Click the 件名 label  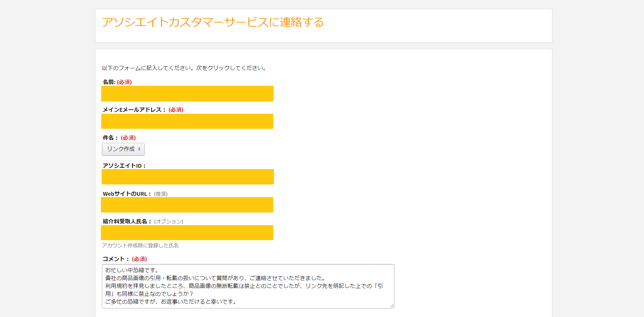110,138
